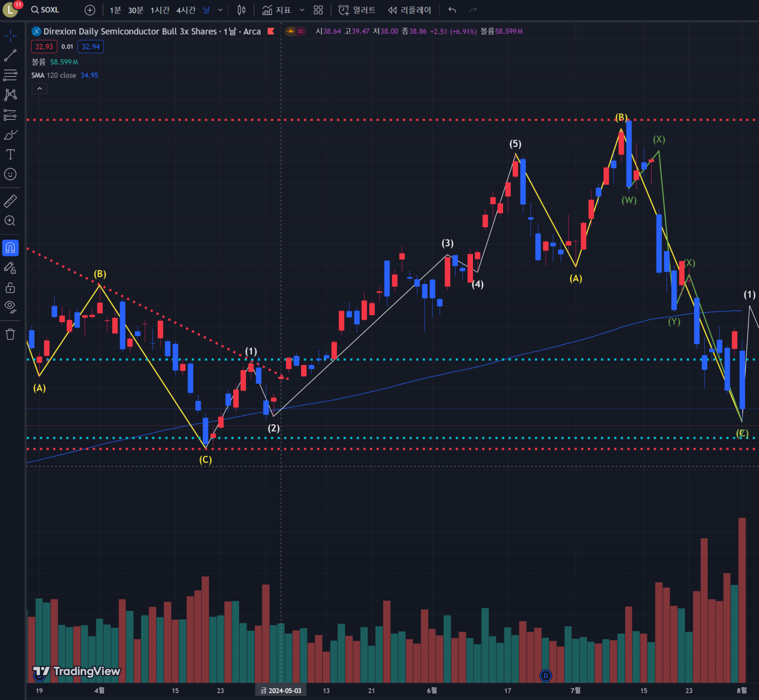The width and height of the screenshot is (759, 700).
Task: Open the Fibonacci and Gann tools
Action: coord(10,75)
